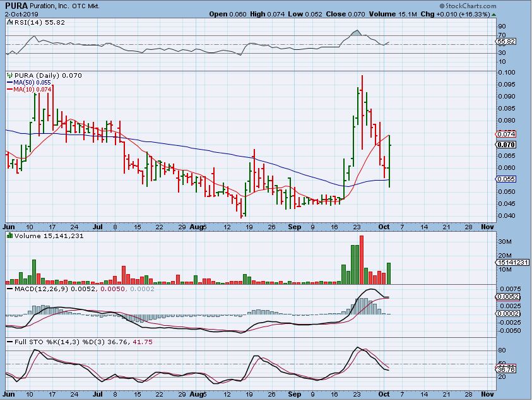Screen dimensions: 532x401
Task: Click the red-boxed 0.074 price axis label
Action: coord(506,134)
